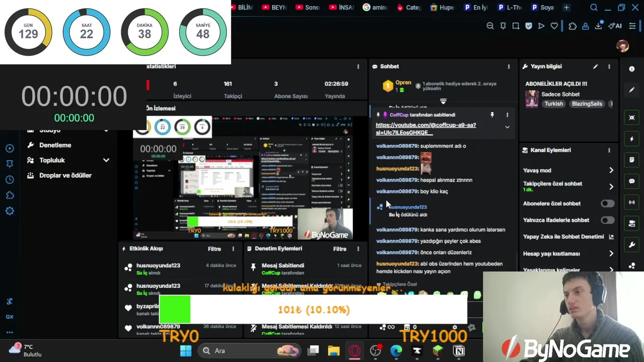Image resolution: width=644 pixels, height=362 pixels.
Task: Toggle moderation notes widget in right rail
Action: (x=632, y=160)
